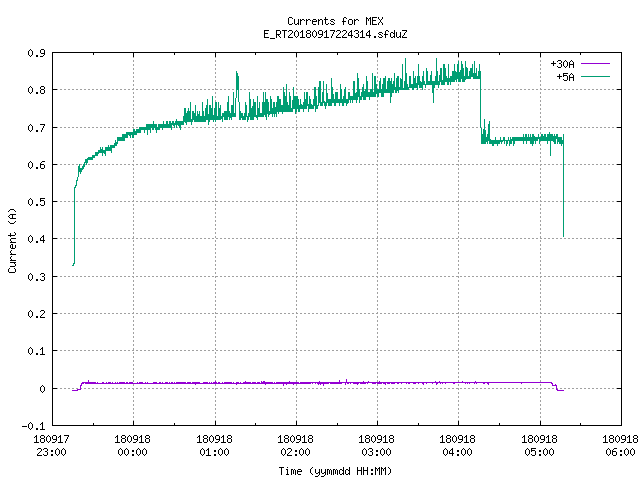
Task: Click the 0.3 y-axis tick label
Action: [x=36, y=277]
